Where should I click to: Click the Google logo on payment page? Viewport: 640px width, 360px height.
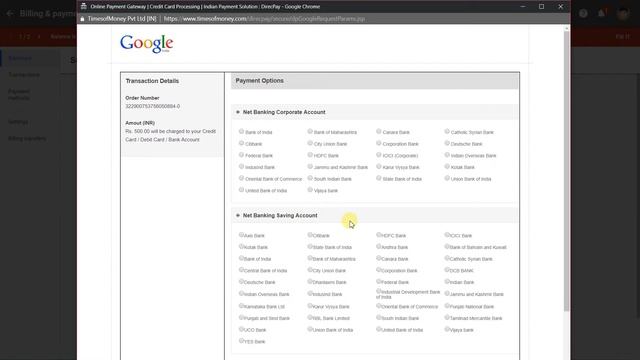(147, 44)
